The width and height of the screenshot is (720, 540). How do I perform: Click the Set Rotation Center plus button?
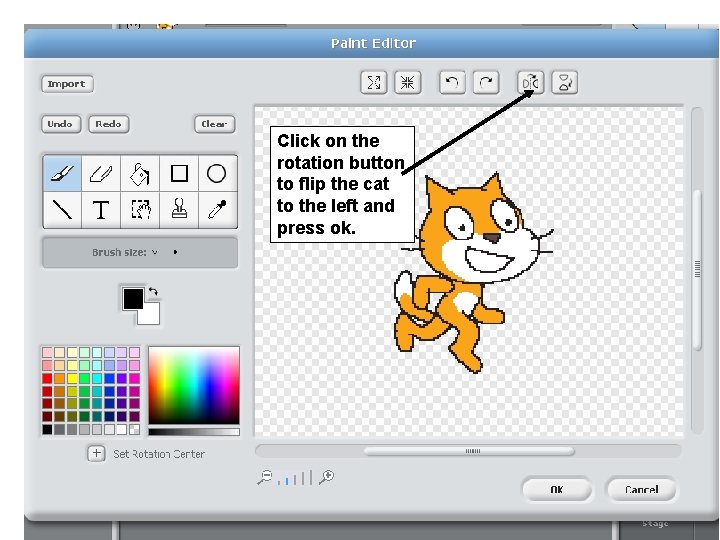(96, 453)
